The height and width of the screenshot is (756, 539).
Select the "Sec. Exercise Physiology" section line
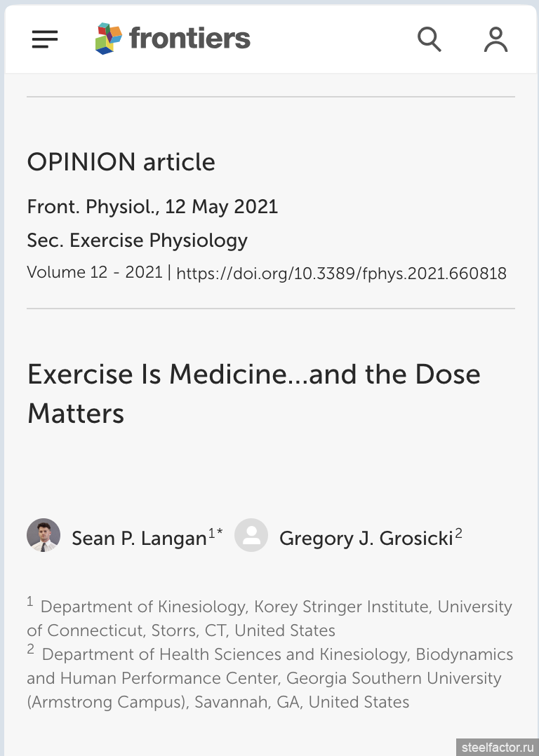pos(138,241)
